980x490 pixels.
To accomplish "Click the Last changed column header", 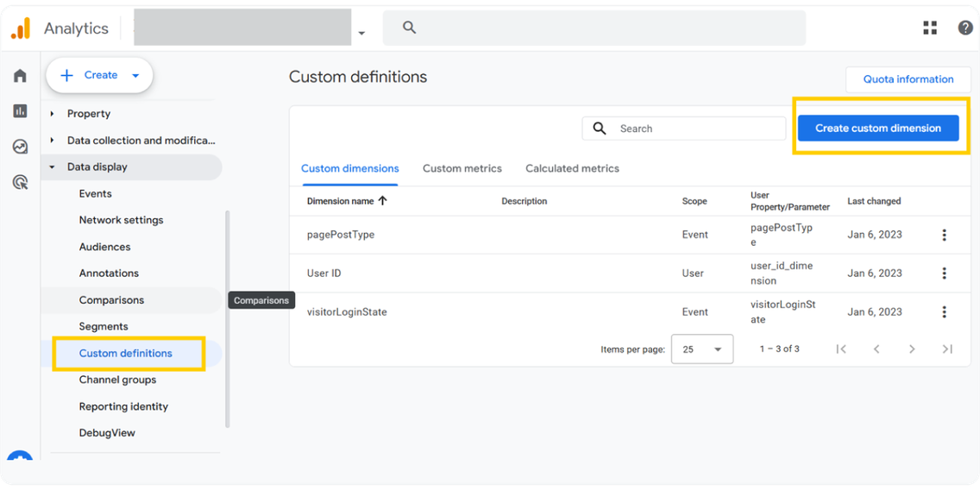I will (x=874, y=201).
